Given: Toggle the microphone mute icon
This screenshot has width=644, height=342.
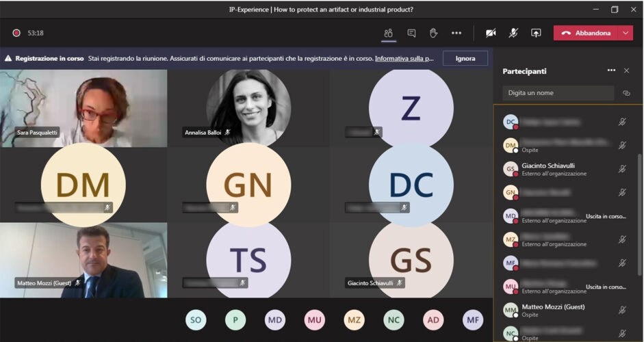Looking at the screenshot, I should (x=513, y=34).
